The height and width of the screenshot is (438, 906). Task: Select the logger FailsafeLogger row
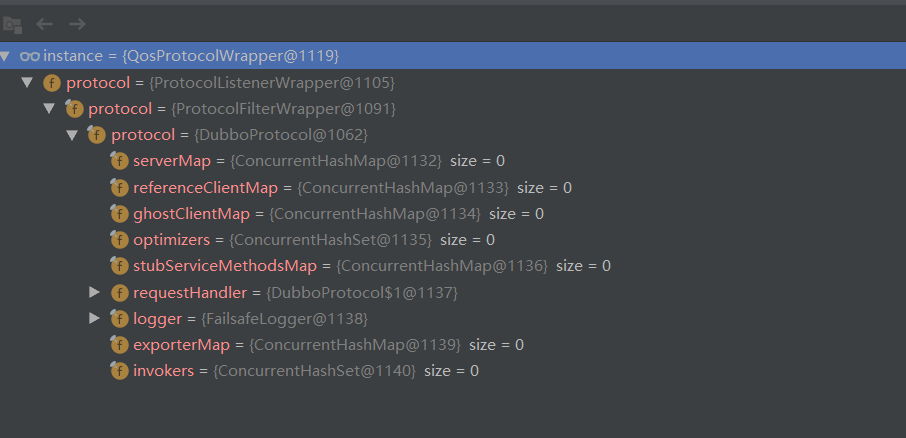pos(250,319)
